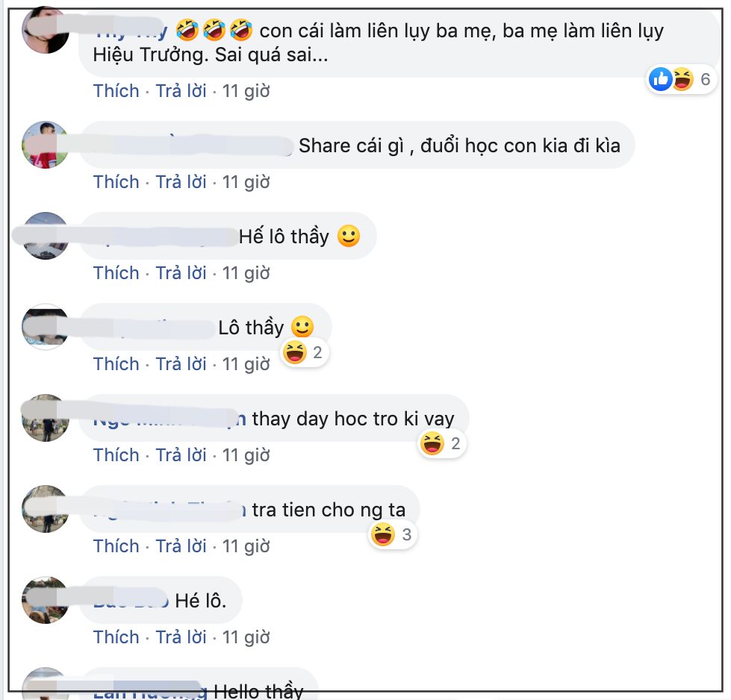Click avatar beside "thay day hoc tro ki vay"
The height and width of the screenshot is (700, 731).
[x=46, y=418]
